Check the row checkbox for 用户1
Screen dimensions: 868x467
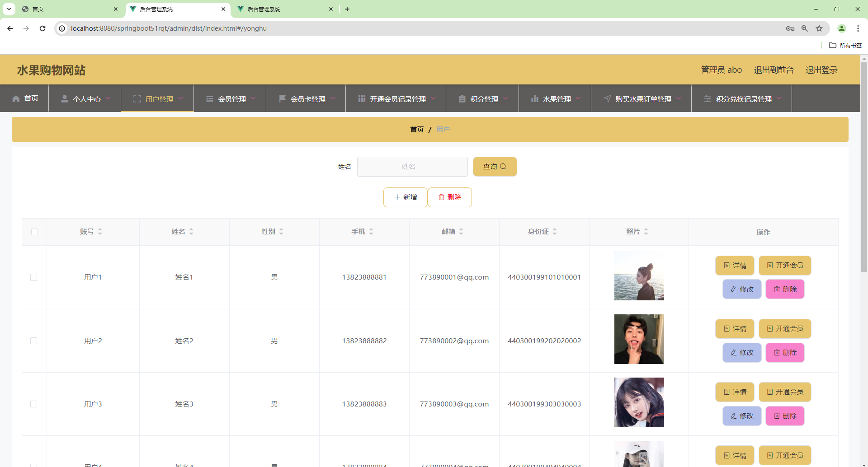pos(34,277)
